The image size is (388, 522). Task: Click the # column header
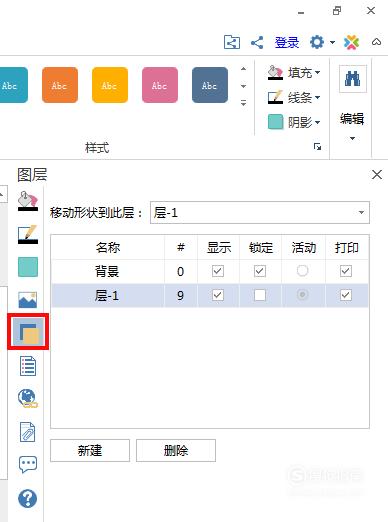tap(181, 247)
